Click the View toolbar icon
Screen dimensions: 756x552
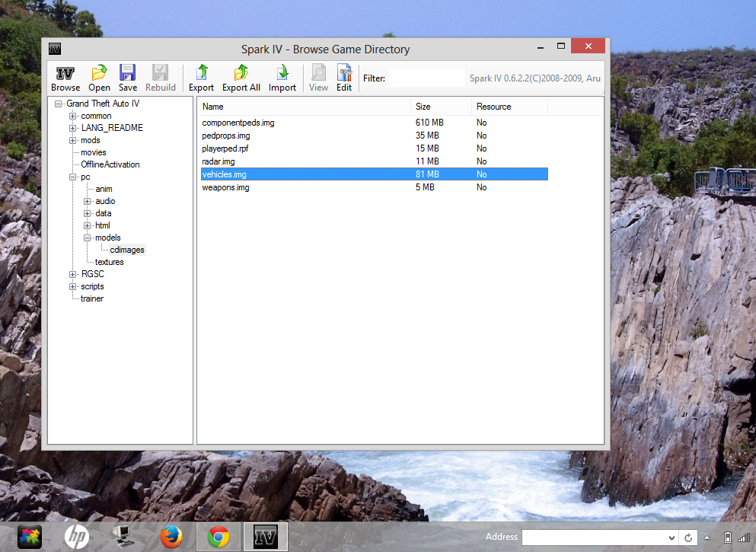coord(318,76)
